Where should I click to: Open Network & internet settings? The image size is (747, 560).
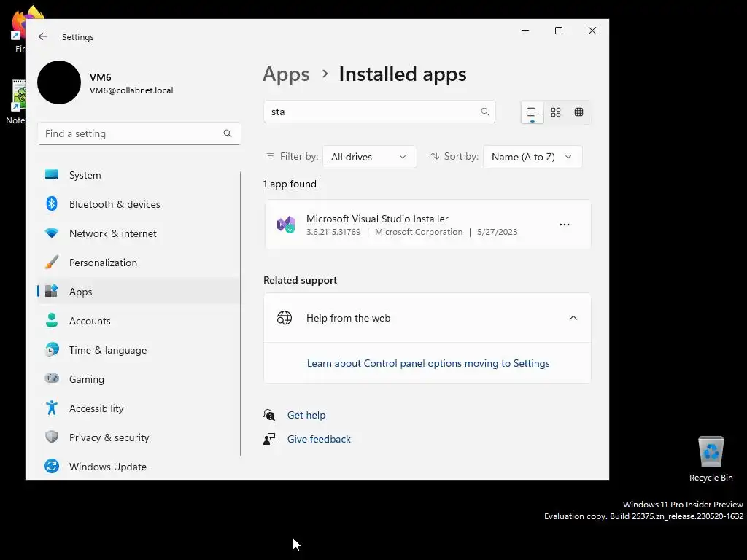[x=138, y=233]
